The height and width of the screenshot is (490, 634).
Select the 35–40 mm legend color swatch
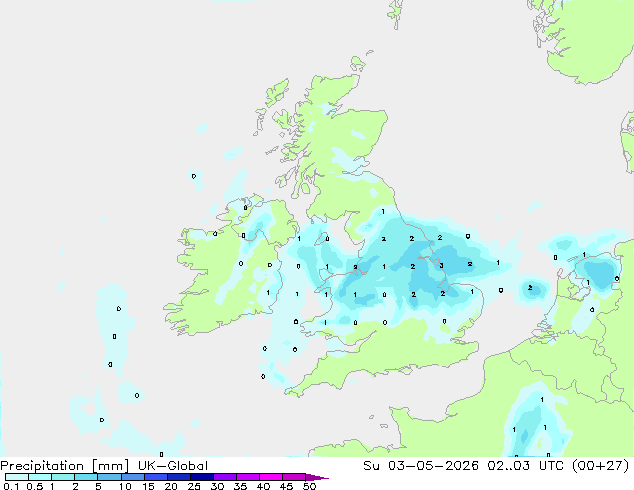248,477
